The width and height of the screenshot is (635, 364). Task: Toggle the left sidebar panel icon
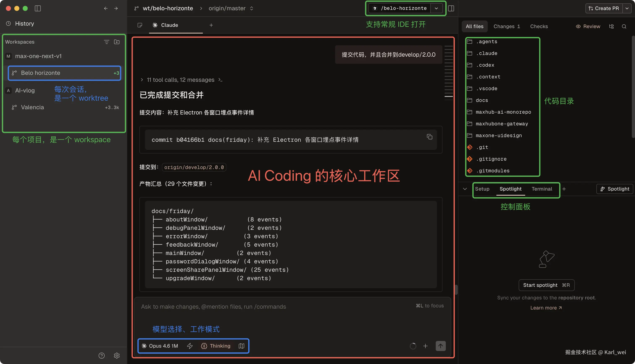coord(38,8)
